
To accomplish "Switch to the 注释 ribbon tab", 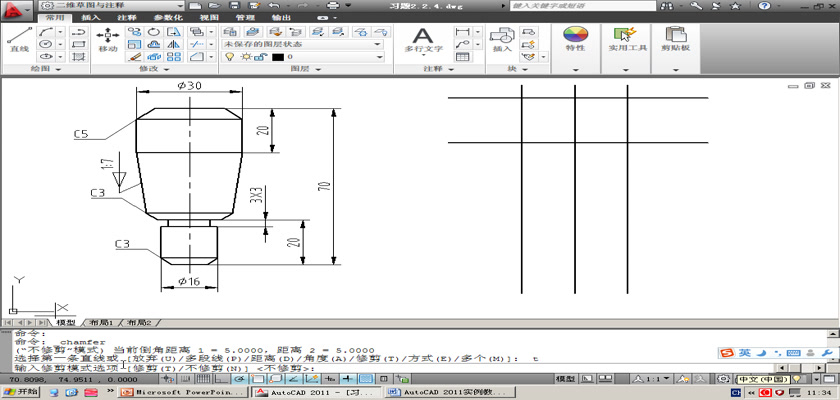I will (x=126, y=17).
